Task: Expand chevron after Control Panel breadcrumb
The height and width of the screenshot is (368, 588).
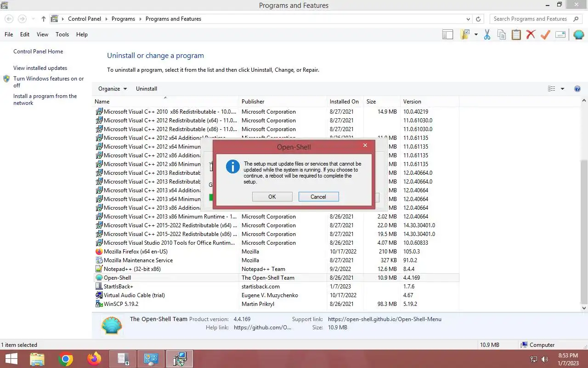Action: click(106, 19)
